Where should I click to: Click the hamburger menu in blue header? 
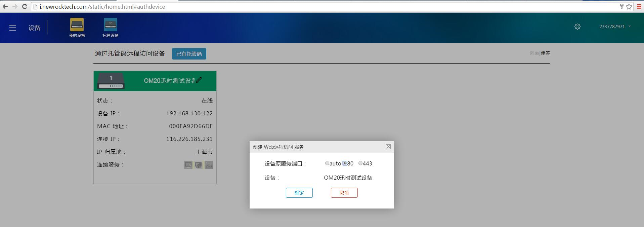click(x=13, y=28)
